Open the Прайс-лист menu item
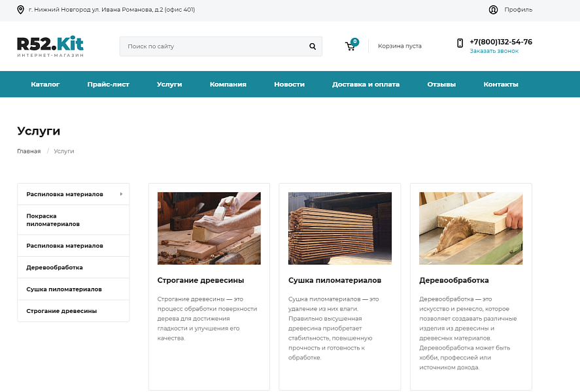 pos(109,84)
